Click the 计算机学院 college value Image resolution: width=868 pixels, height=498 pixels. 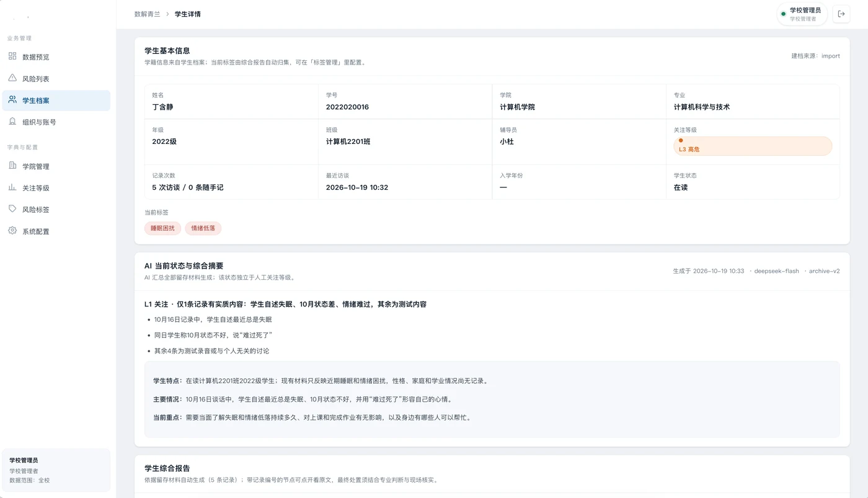coord(517,107)
